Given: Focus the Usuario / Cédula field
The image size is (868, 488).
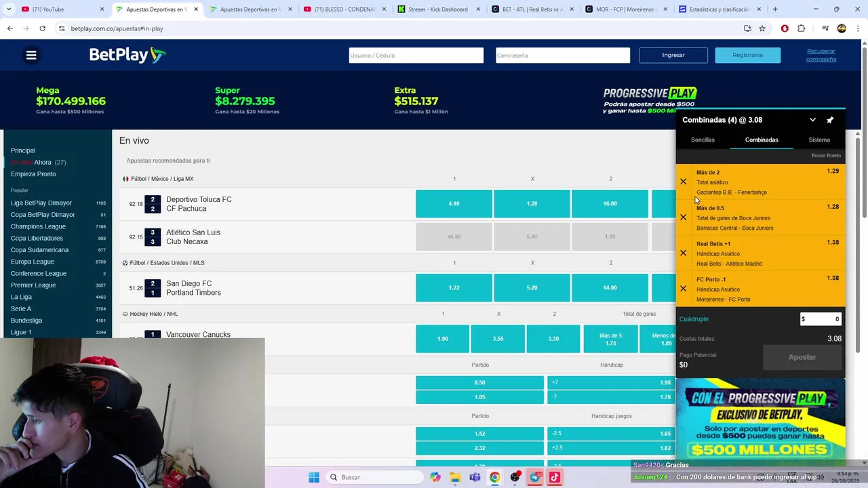Looking at the screenshot, I should pyautogui.click(x=416, y=55).
